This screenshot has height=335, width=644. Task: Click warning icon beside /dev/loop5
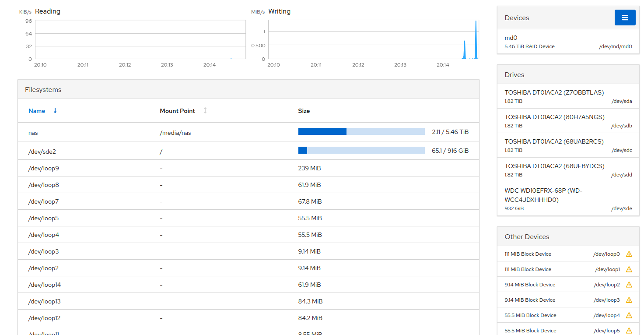tap(629, 331)
